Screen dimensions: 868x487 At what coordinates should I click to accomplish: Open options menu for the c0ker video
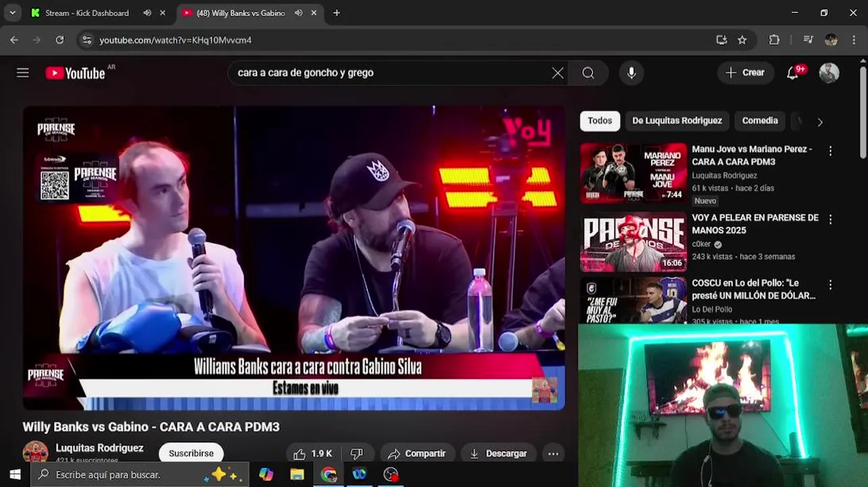tap(830, 219)
